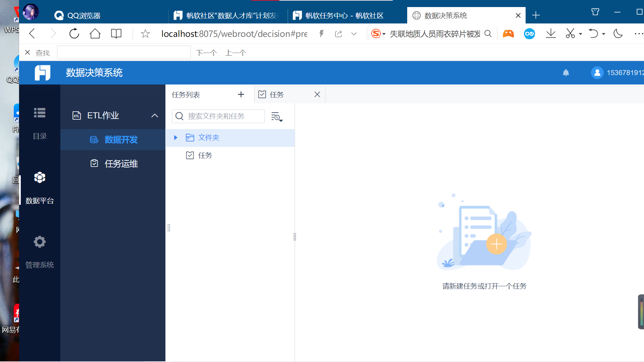This screenshot has height=362, width=644.
Task: Open the browser home page icon
Action: pyautogui.click(x=95, y=34)
